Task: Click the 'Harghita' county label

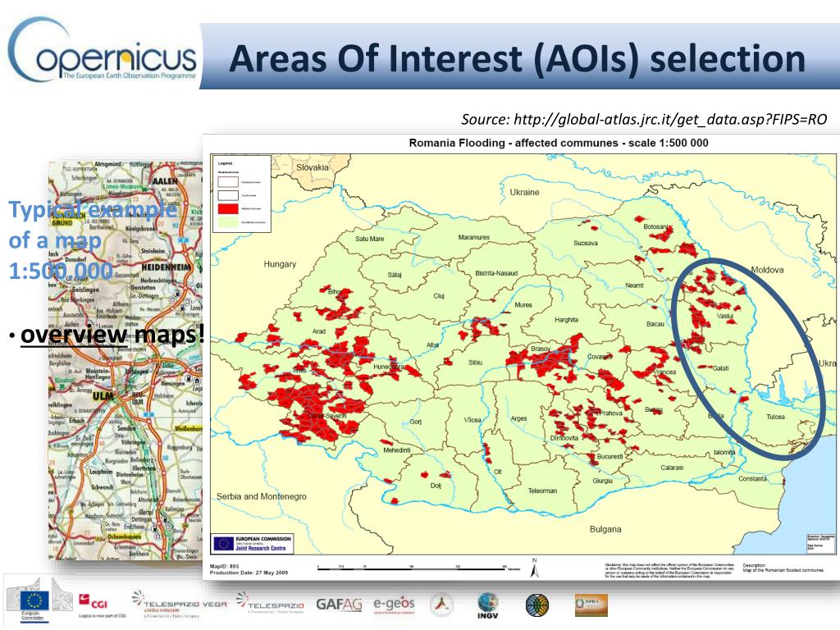Action: pyautogui.click(x=566, y=320)
